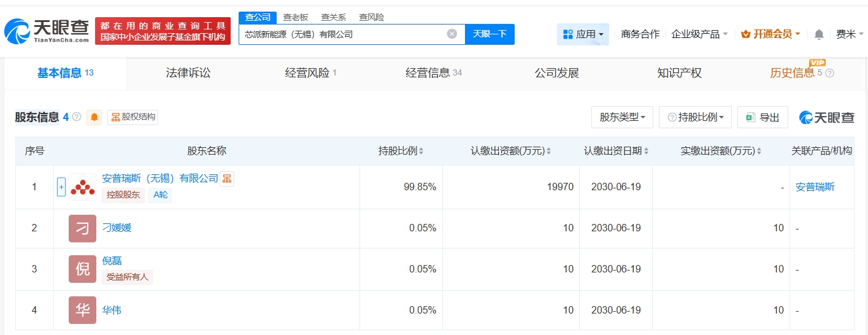Sort by 认缴出资额 column header
868x335 pixels.
[511, 151]
